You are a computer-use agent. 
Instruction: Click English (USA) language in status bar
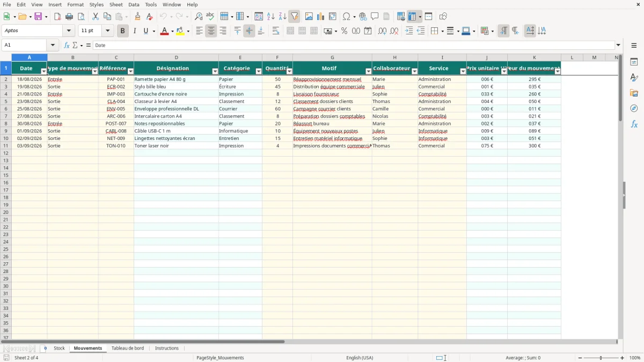click(360, 358)
